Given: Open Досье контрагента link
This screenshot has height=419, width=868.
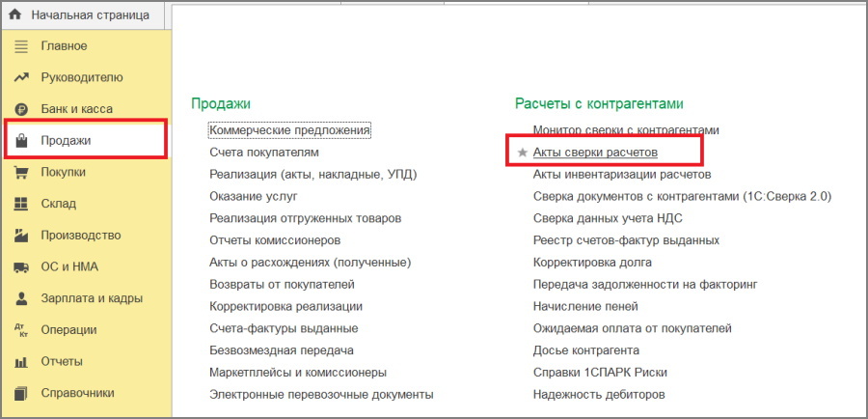Looking at the screenshot, I should point(586,350).
